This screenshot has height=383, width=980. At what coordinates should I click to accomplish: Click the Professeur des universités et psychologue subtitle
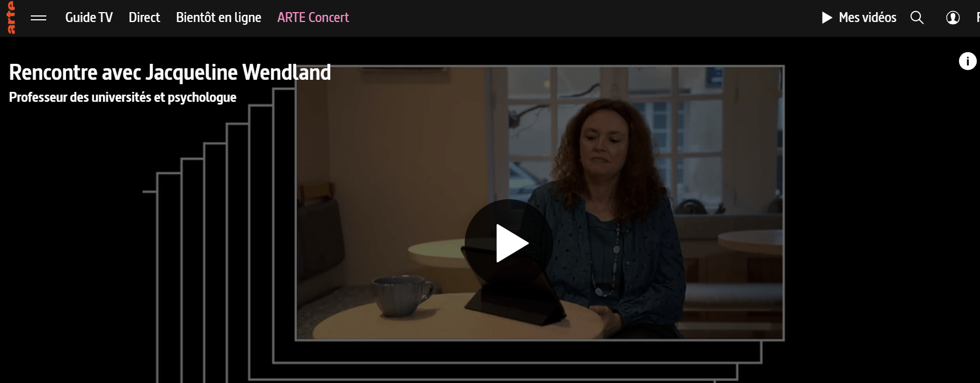pyautogui.click(x=122, y=97)
